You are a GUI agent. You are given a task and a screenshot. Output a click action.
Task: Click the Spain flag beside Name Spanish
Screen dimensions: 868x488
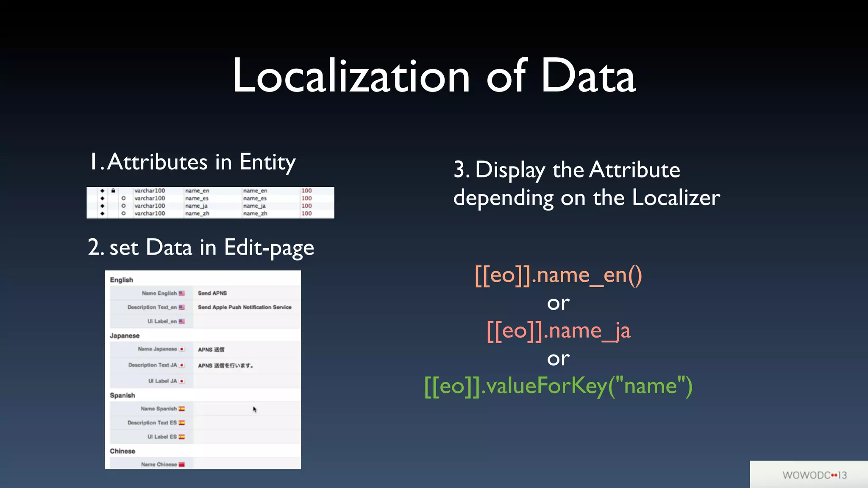pos(181,409)
